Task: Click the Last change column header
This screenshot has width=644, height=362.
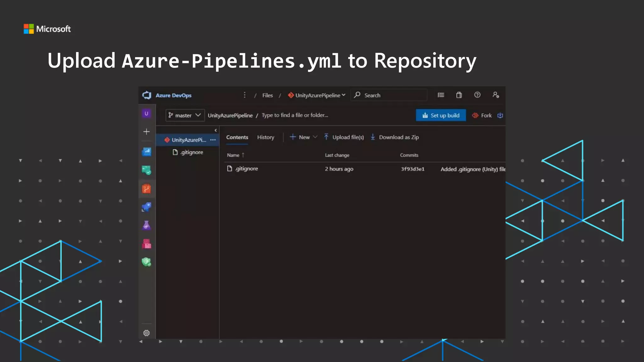Action: click(x=337, y=155)
